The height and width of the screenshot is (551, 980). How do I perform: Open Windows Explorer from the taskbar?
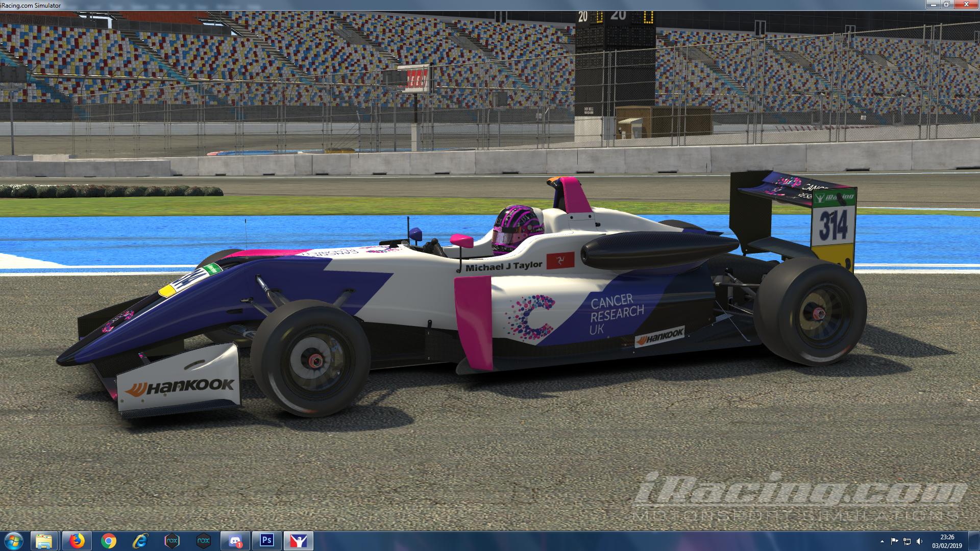coord(43,542)
